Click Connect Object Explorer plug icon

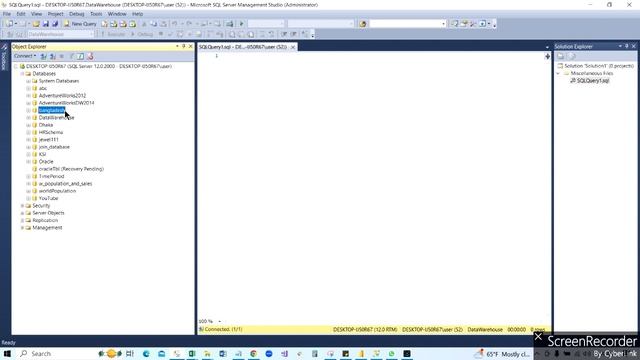[x=44, y=56]
